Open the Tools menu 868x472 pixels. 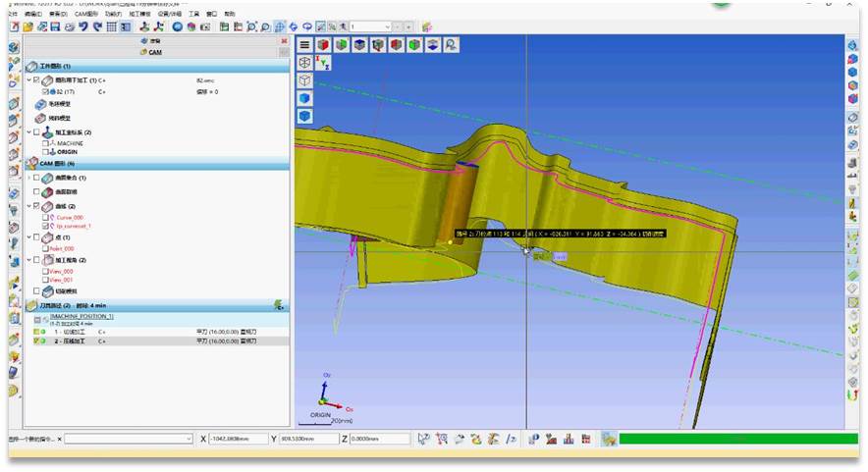193,14
